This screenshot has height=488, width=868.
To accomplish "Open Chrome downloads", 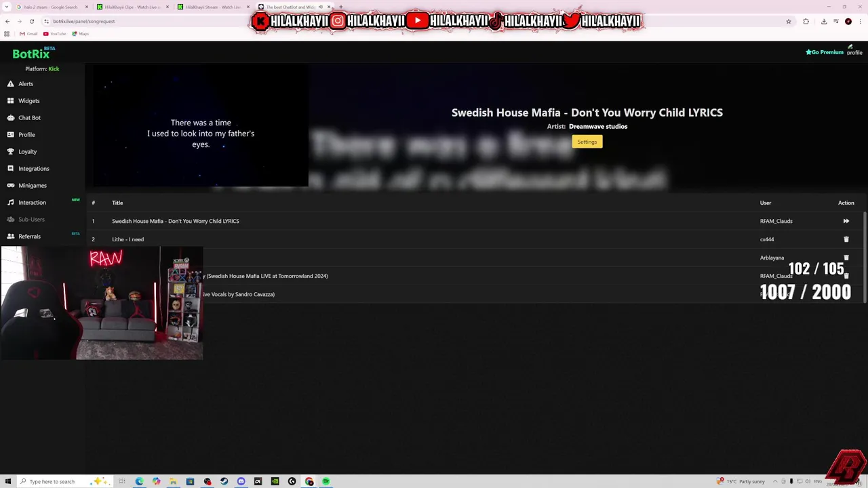I will pyautogui.click(x=824, y=21).
